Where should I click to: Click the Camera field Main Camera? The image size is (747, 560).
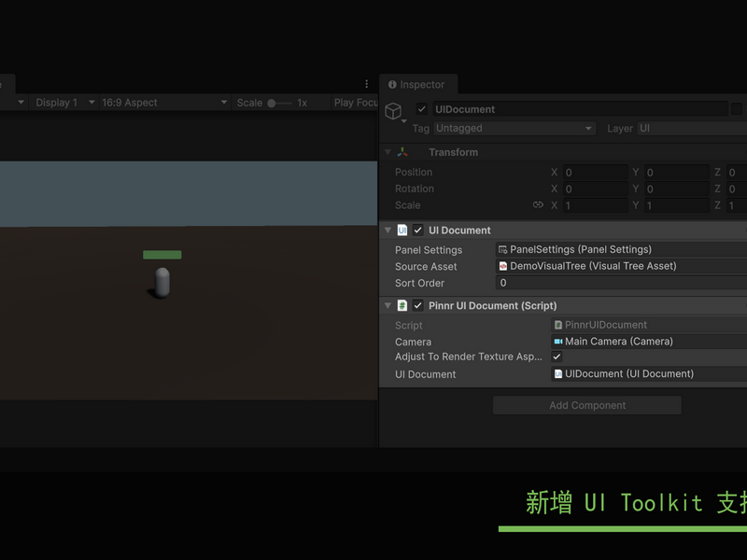coord(649,342)
